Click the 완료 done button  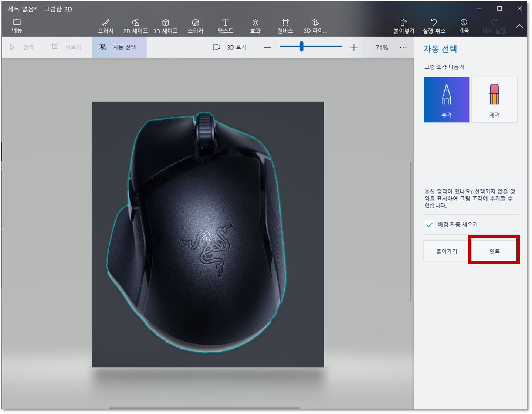click(x=494, y=251)
